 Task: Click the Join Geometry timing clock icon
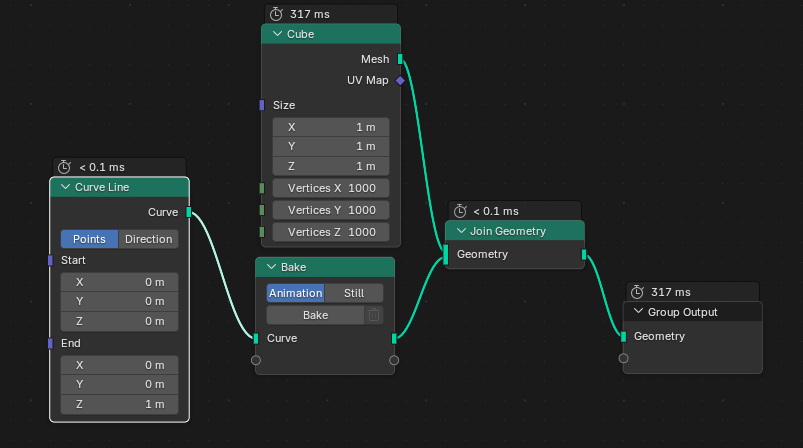click(x=460, y=211)
